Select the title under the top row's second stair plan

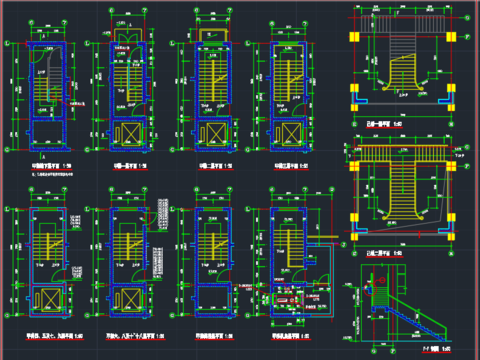tap(130, 166)
